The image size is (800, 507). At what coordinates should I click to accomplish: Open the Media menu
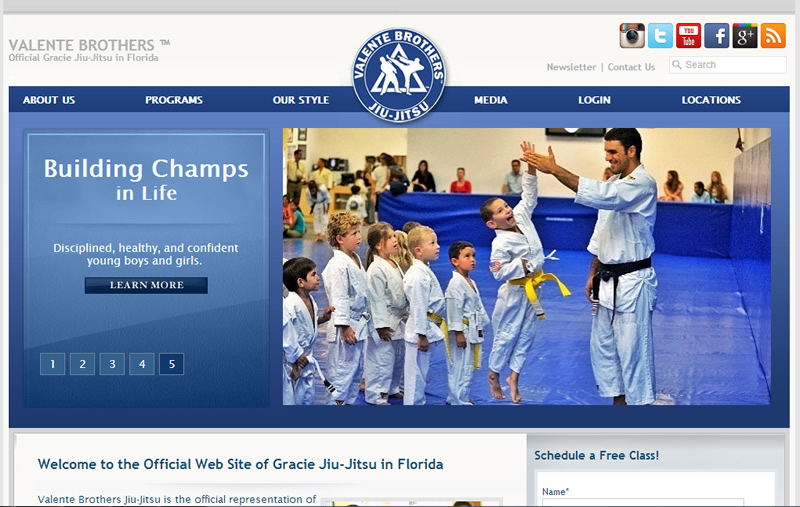[491, 100]
